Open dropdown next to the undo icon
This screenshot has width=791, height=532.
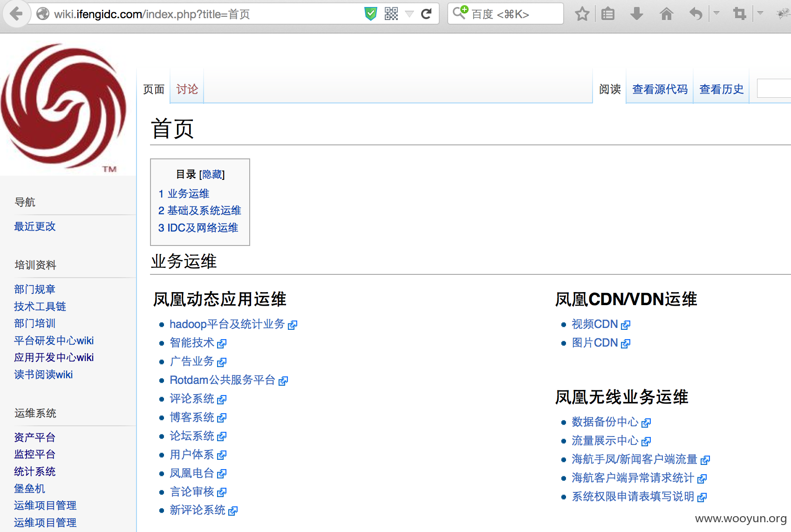pos(716,13)
